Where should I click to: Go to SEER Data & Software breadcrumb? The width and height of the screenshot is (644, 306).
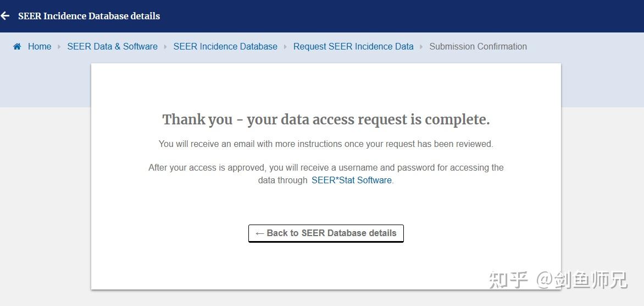tap(112, 47)
